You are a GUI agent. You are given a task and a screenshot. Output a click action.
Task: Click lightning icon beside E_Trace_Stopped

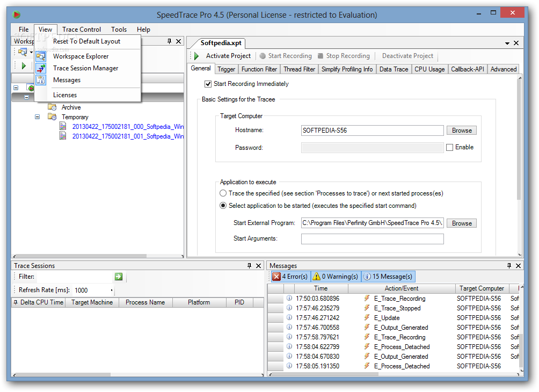(x=367, y=308)
